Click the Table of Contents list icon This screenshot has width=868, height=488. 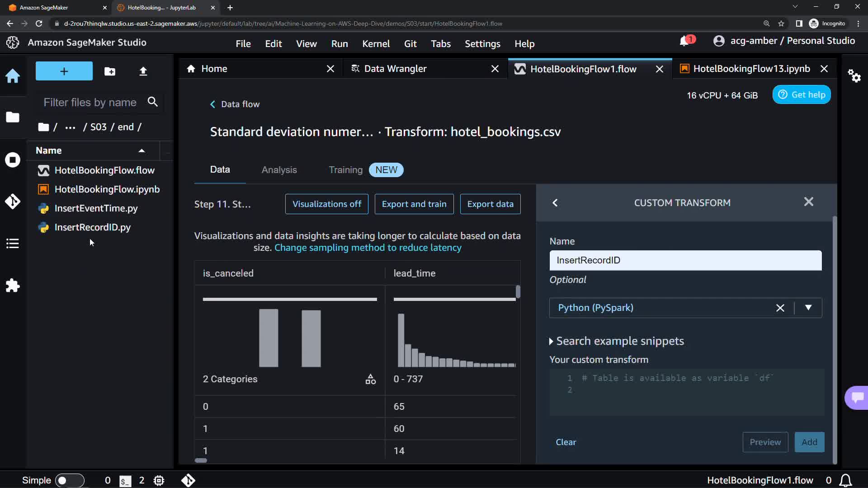coord(13,244)
